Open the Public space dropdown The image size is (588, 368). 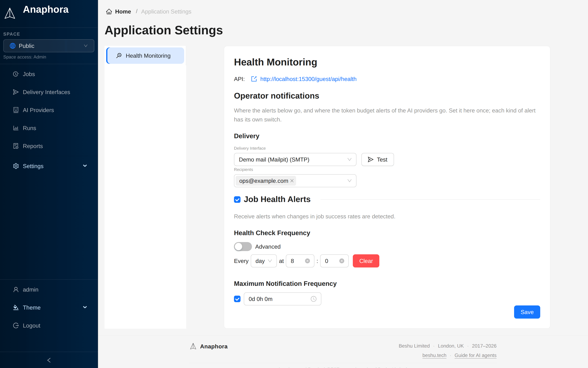point(49,46)
